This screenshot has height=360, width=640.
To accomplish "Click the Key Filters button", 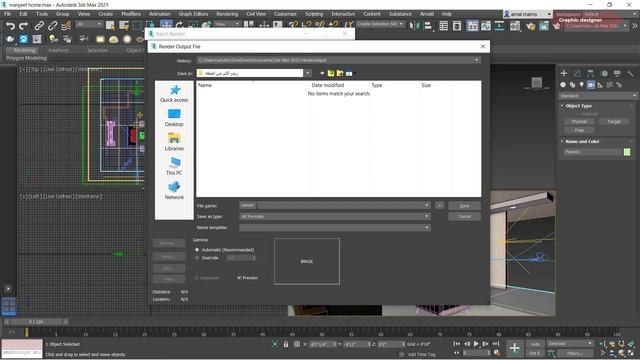I will [x=575, y=353].
